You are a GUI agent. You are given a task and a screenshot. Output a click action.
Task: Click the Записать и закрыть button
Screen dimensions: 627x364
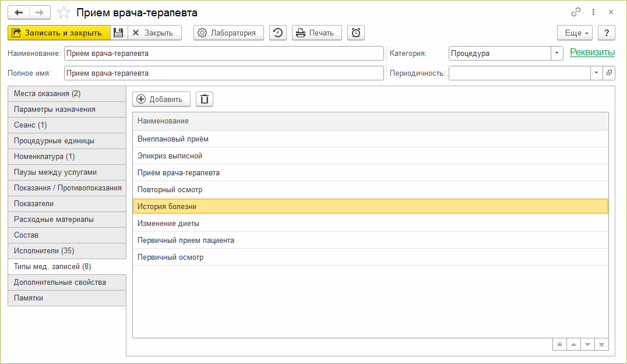pyautogui.click(x=59, y=33)
